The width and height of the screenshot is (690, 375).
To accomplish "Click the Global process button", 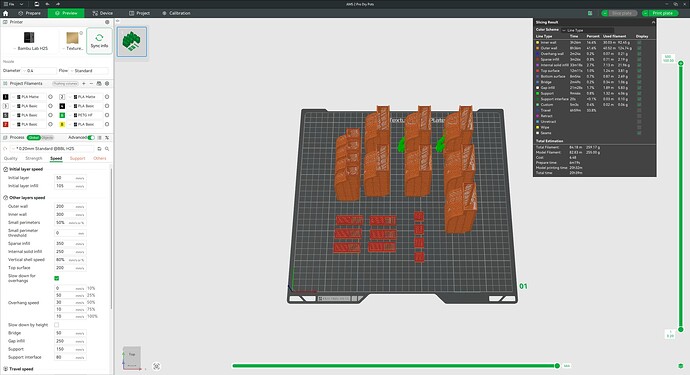I will tap(33, 138).
